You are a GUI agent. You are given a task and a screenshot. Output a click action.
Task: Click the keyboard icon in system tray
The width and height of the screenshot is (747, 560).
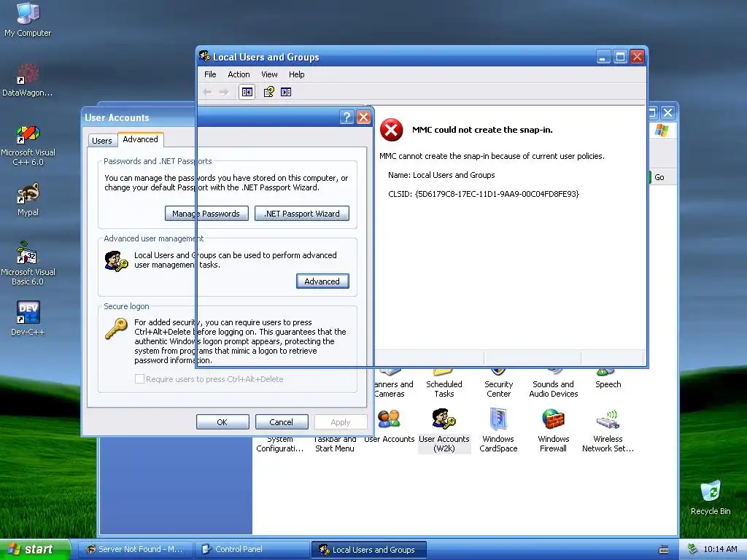tap(663, 550)
